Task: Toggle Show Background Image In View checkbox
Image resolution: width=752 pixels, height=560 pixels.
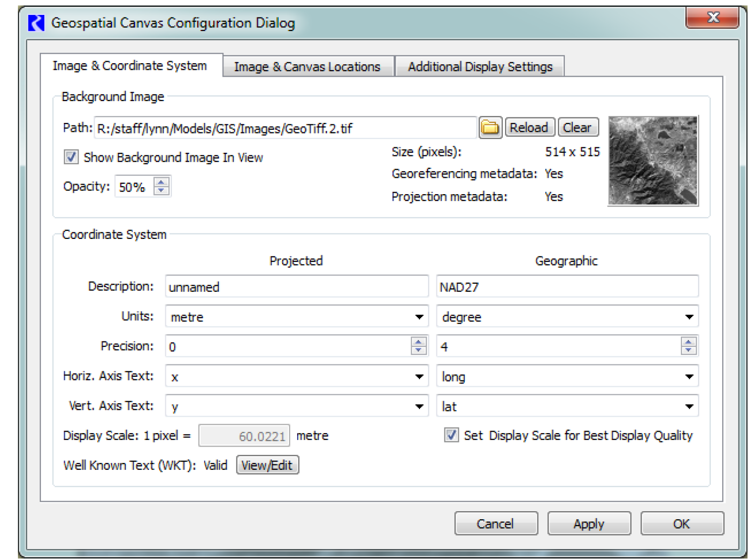Action: click(x=71, y=157)
